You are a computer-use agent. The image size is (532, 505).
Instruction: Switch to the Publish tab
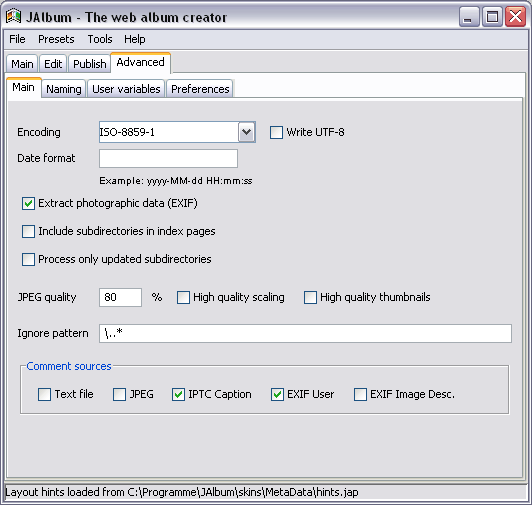coord(90,64)
